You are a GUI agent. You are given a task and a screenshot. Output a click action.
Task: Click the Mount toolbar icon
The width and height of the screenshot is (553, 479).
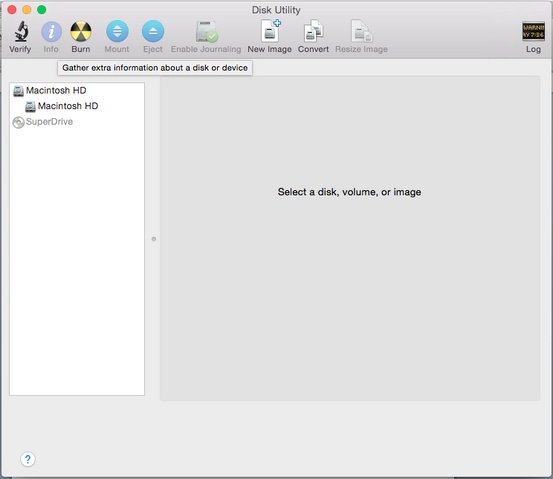117,31
